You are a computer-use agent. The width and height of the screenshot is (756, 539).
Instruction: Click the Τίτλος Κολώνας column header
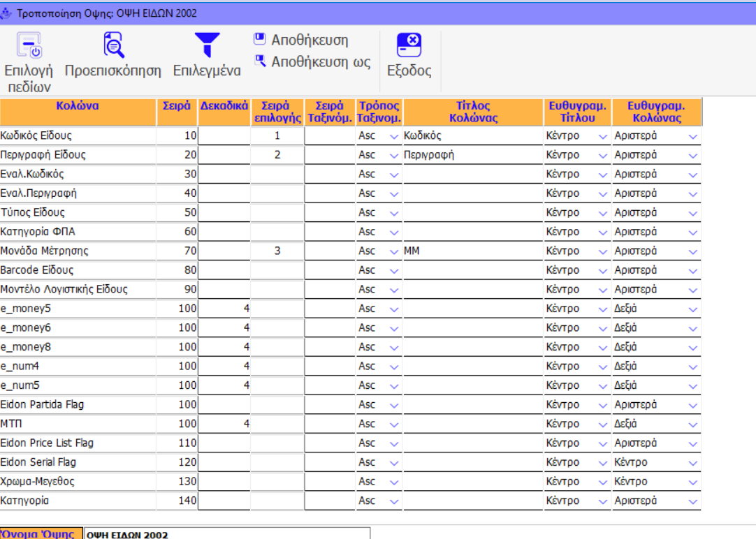[473, 112]
